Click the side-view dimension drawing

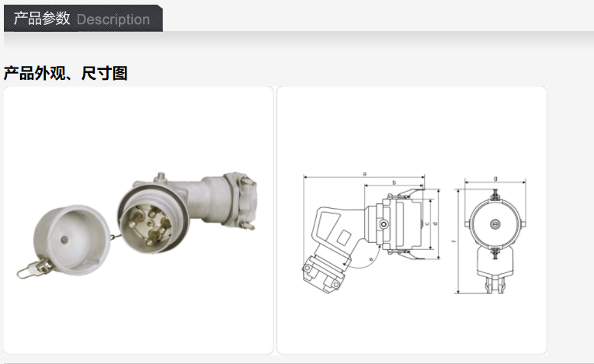click(372, 234)
